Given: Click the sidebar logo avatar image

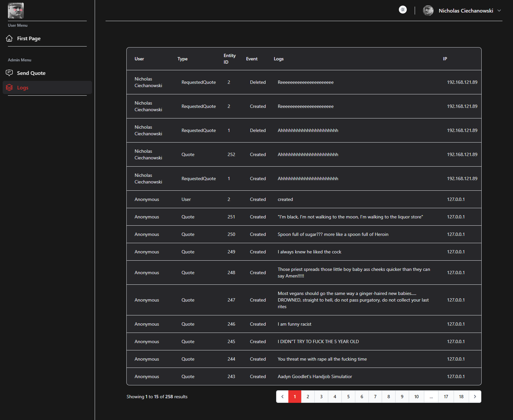Looking at the screenshot, I should (x=16, y=11).
